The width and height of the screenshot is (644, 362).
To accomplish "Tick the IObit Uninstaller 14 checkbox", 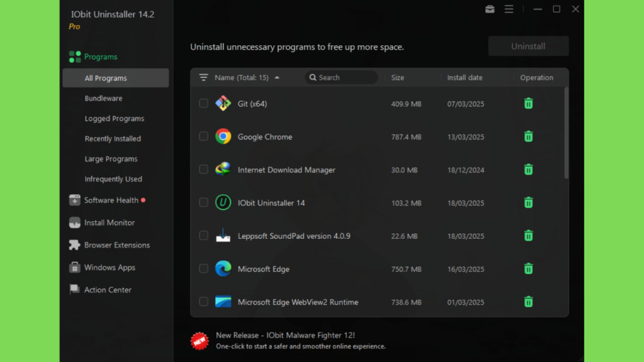I will click(203, 202).
